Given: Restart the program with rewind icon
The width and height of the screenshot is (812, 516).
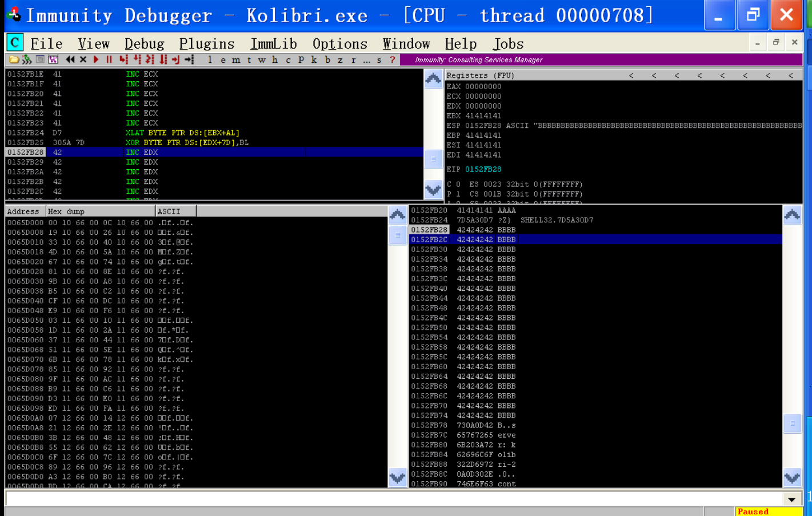Looking at the screenshot, I should 70,59.
